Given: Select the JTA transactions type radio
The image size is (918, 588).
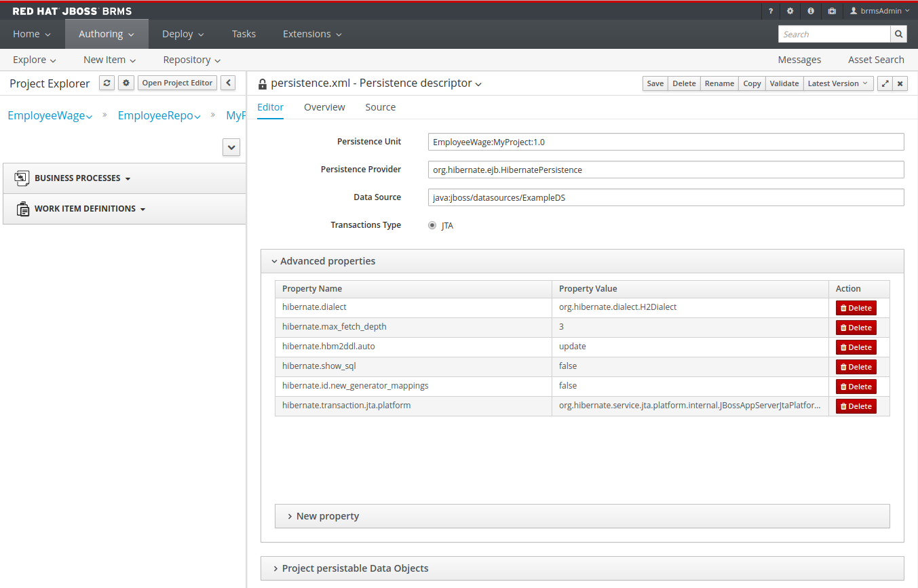Looking at the screenshot, I should [x=432, y=225].
